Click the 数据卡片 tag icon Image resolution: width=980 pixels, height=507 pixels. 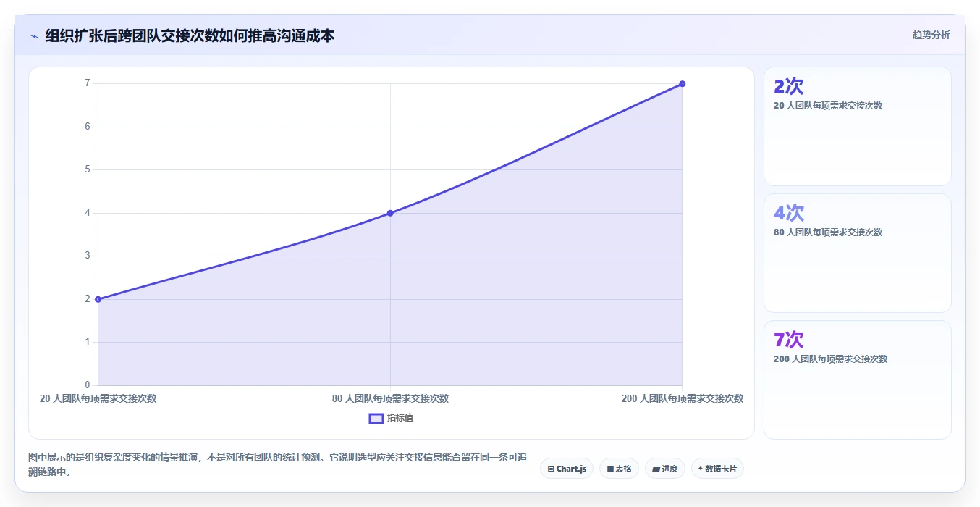tap(700, 469)
